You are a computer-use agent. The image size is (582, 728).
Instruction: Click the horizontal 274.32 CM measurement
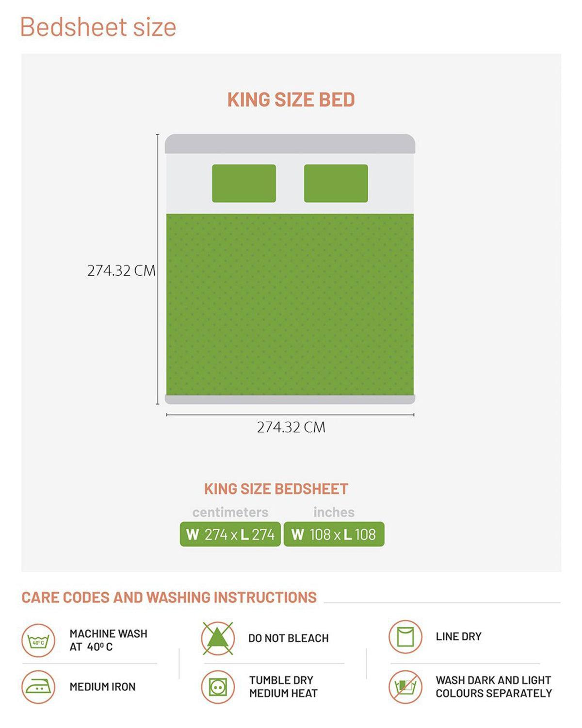point(291,427)
